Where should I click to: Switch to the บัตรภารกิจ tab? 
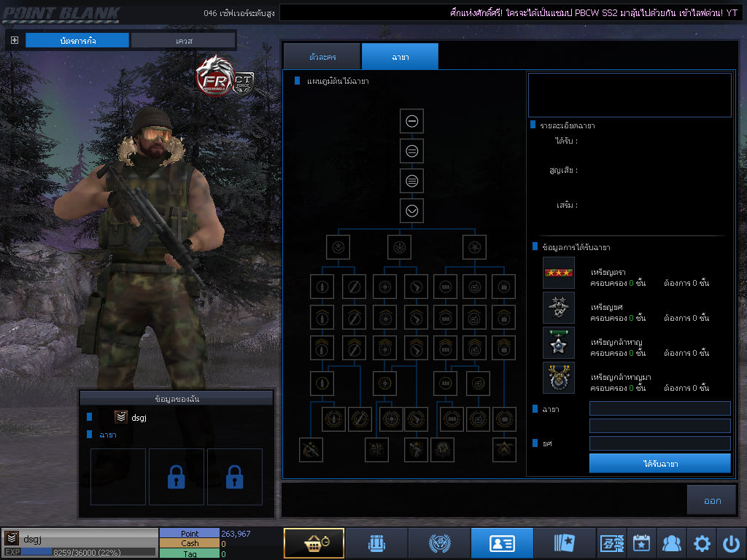click(x=77, y=41)
